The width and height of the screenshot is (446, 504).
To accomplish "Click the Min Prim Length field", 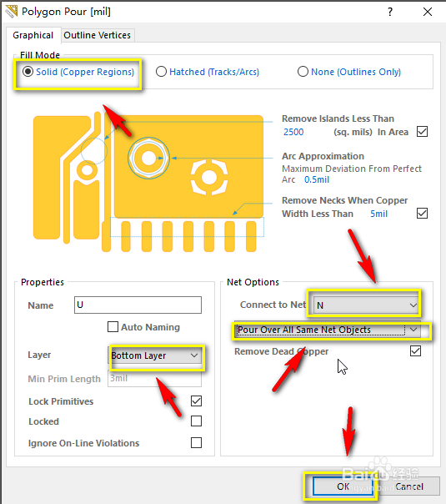I will pos(154,379).
